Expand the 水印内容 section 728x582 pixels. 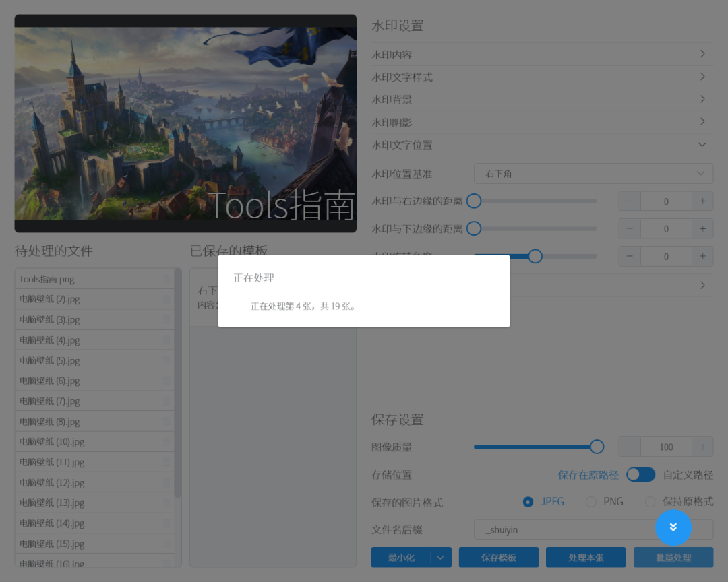click(x=542, y=55)
